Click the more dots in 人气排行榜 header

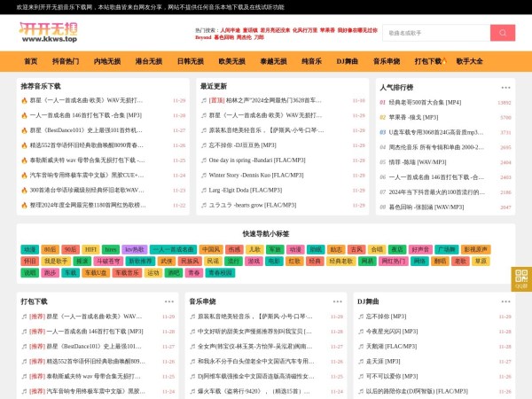coord(505,88)
